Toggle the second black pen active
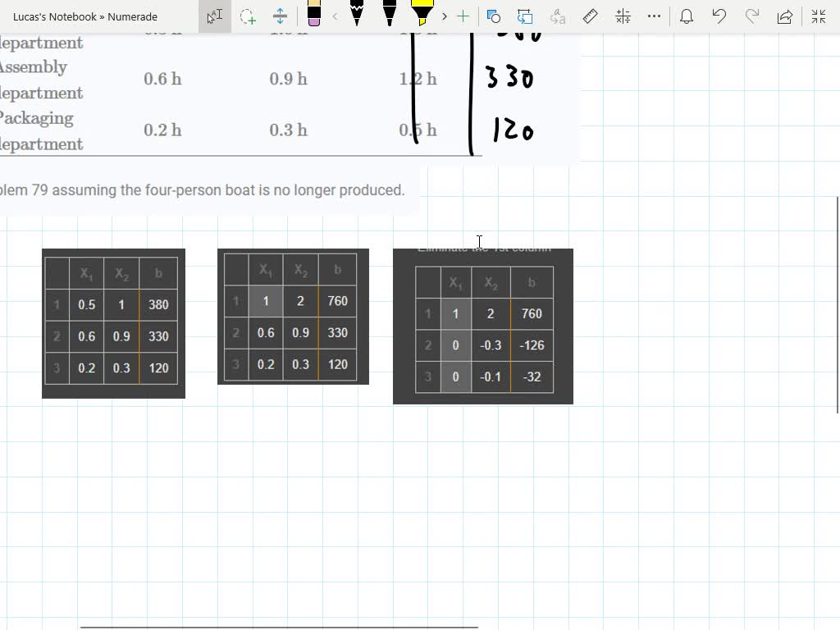The width and height of the screenshot is (840, 630). 389,16
